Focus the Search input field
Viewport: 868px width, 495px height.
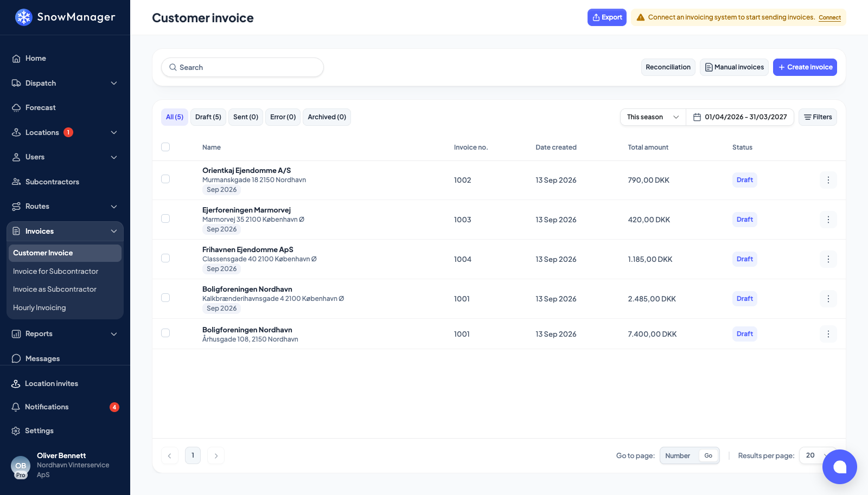(242, 67)
